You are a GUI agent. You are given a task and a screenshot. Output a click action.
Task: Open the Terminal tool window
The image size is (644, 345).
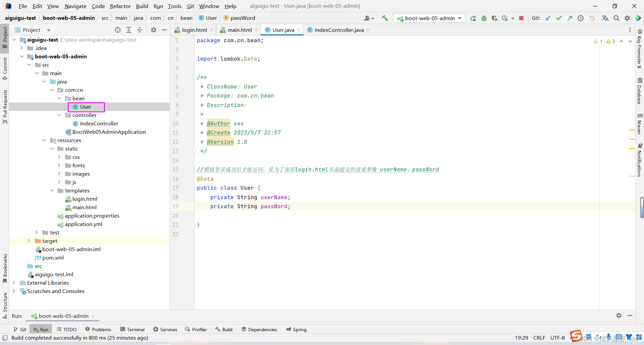coord(132,329)
